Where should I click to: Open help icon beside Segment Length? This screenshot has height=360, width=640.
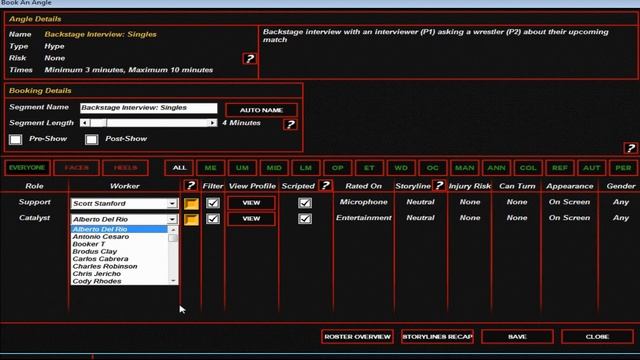[x=290, y=124]
